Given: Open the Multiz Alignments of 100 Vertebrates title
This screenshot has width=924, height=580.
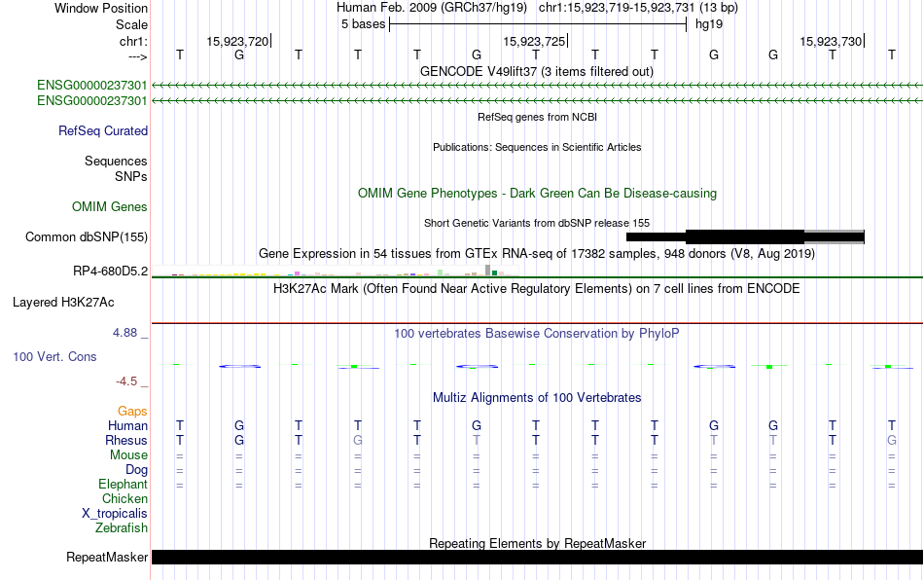Looking at the screenshot, I should pos(537,397).
